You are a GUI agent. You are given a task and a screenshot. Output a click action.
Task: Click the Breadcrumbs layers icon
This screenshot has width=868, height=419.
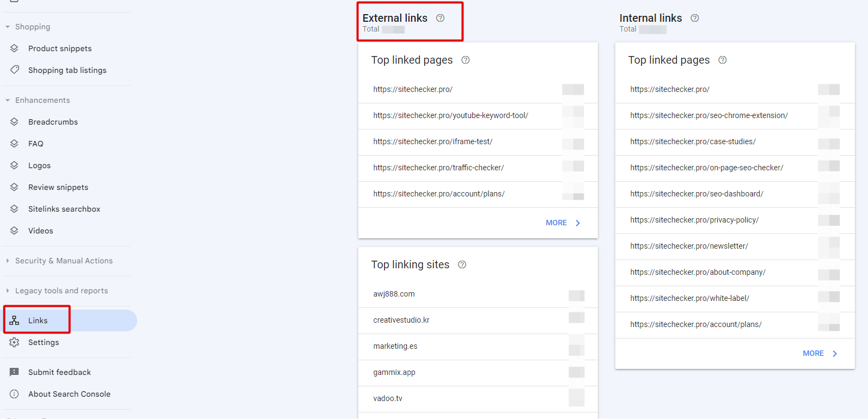click(x=15, y=122)
